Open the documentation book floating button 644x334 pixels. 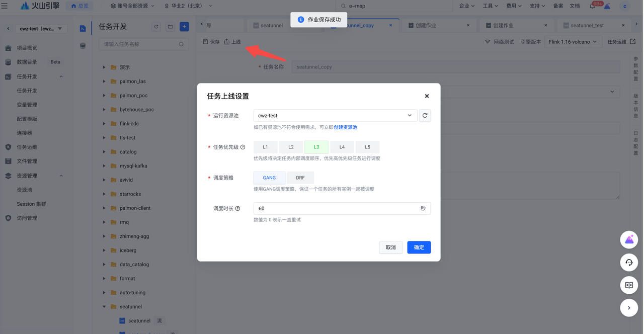coord(629,285)
